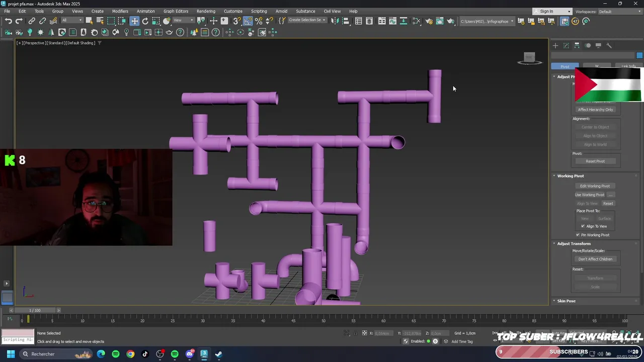Image resolution: width=644 pixels, height=362 pixels.
Task: Open the reference coordinate 'View' dropdown
Action: coord(184,21)
